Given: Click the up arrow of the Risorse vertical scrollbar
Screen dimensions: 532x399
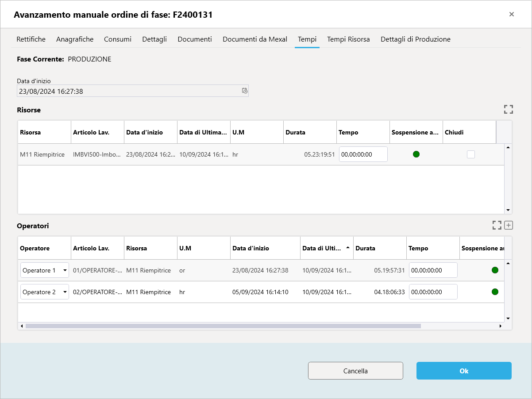Looking at the screenshot, I should (508, 147).
